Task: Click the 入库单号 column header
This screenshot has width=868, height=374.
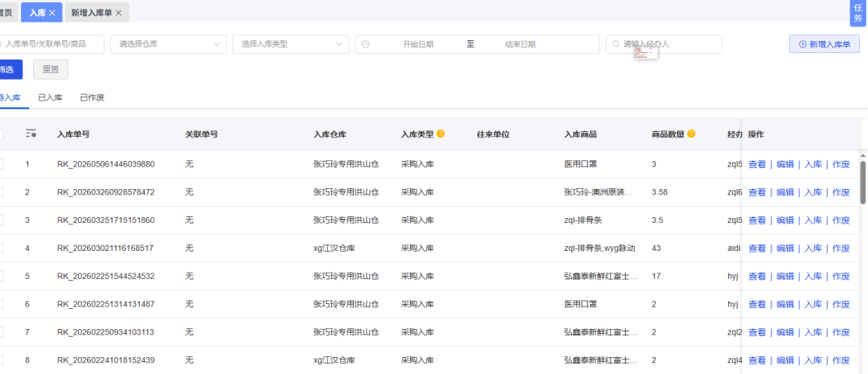Action: tap(74, 134)
